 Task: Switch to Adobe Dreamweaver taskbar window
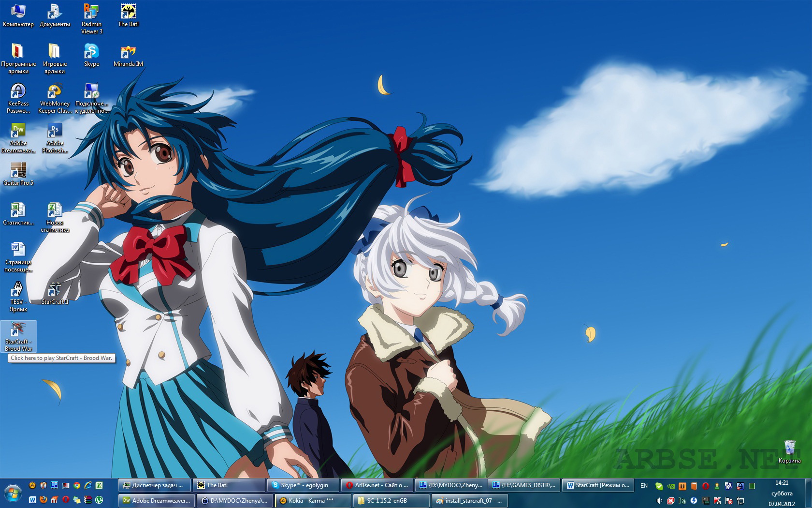pos(157,501)
